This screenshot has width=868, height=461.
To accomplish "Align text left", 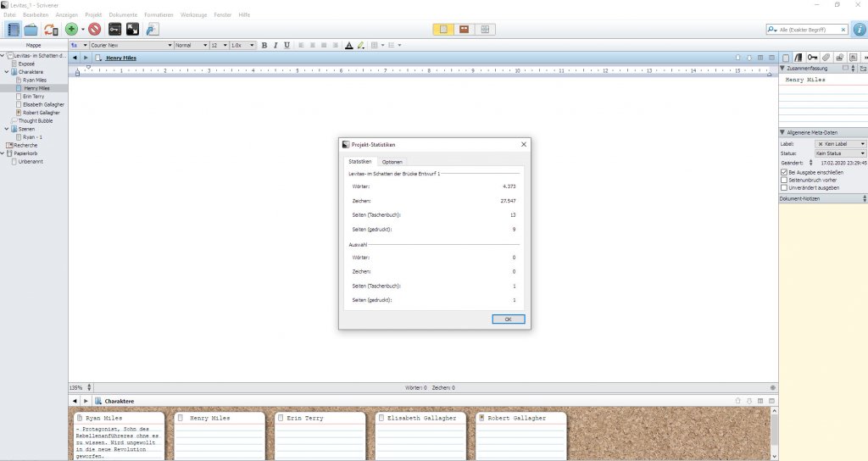I will coord(301,46).
